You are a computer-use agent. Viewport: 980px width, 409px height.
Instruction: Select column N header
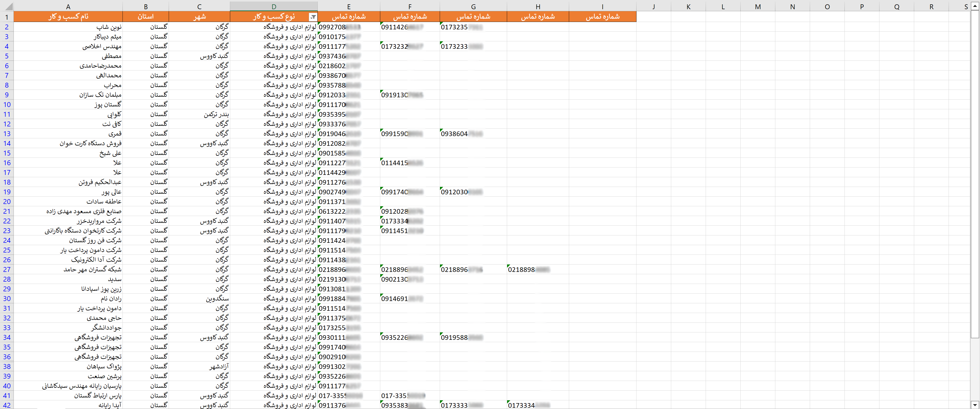click(792, 6)
